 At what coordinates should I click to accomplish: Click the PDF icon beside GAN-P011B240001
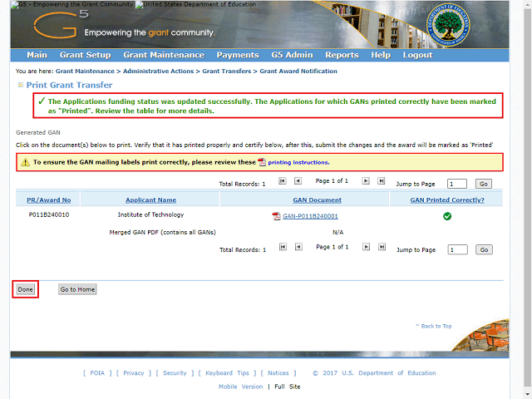(276, 216)
